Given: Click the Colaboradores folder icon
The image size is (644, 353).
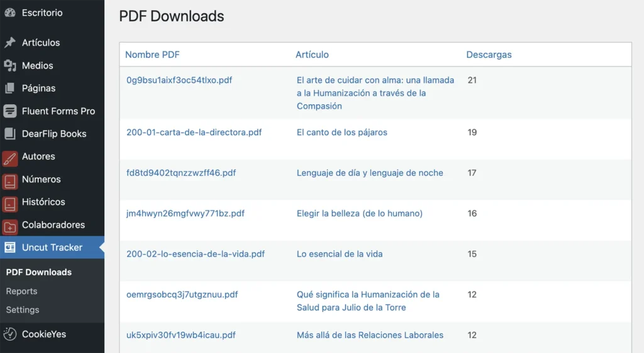Looking at the screenshot, I should tap(9, 225).
